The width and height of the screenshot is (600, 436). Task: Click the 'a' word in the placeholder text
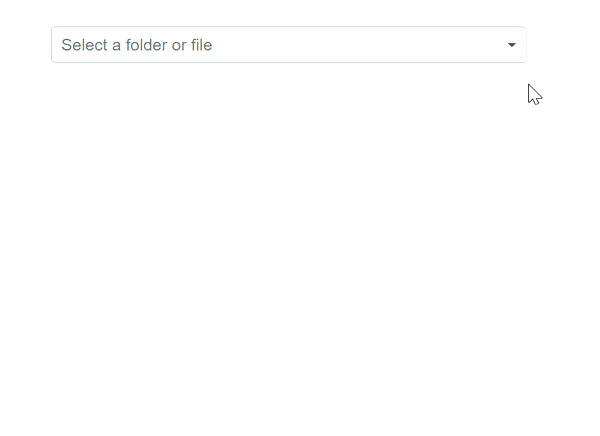pos(116,45)
